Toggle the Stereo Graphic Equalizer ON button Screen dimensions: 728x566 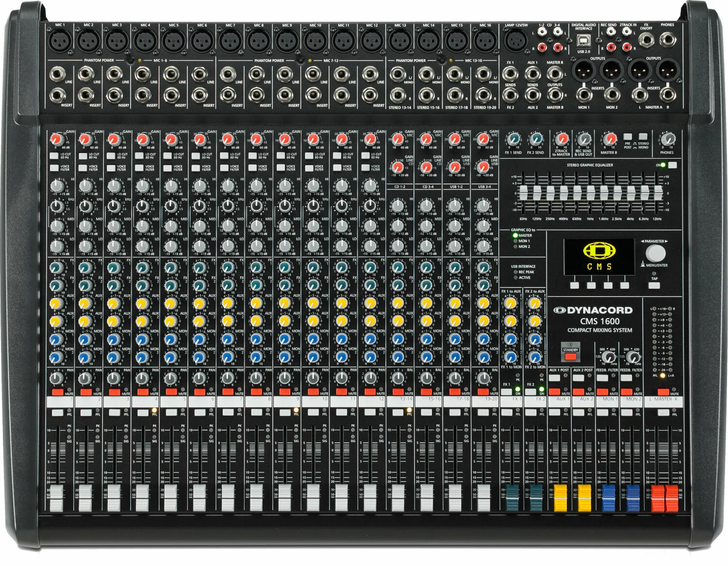(x=672, y=165)
